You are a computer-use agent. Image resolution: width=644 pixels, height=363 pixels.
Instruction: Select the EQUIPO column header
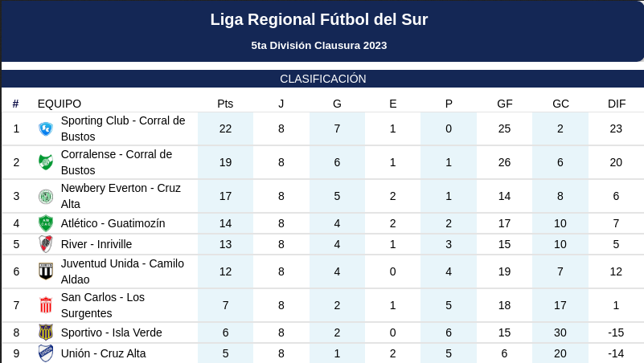(x=59, y=104)
